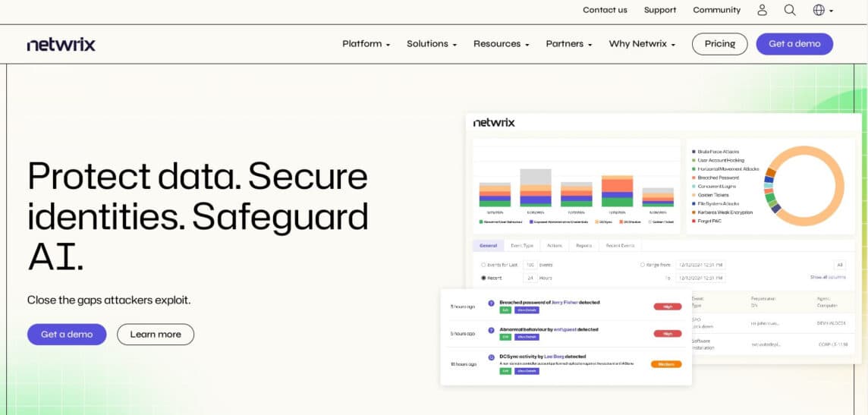Screen dimensions: 868x415
Task: Expand the Solutions menu
Action: pyautogui.click(x=431, y=44)
